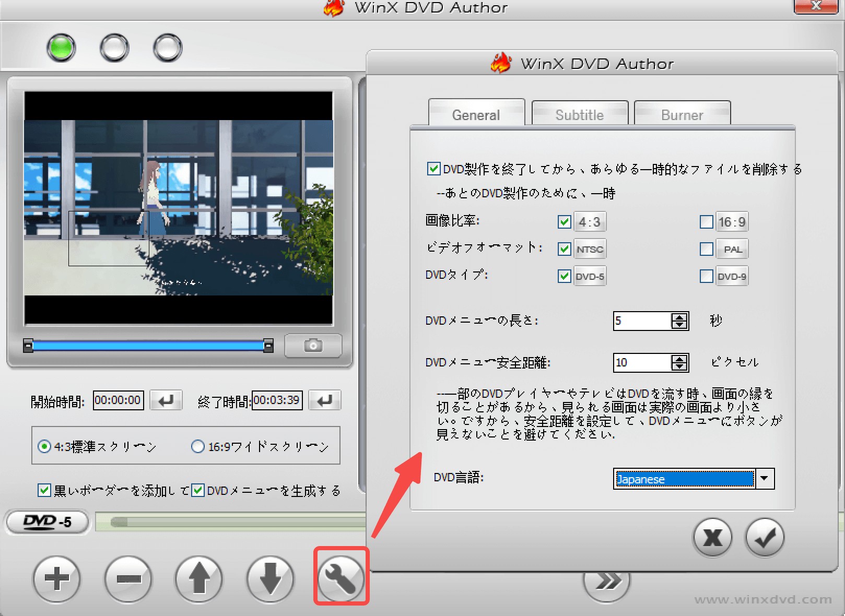The width and height of the screenshot is (845, 616).
Task: Click the third step circle indicator
Action: [x=168, y=48]
